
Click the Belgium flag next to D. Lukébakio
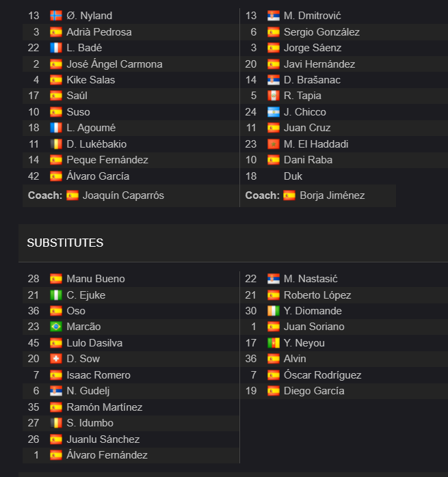pyautogui.click(x=56, y=144)
